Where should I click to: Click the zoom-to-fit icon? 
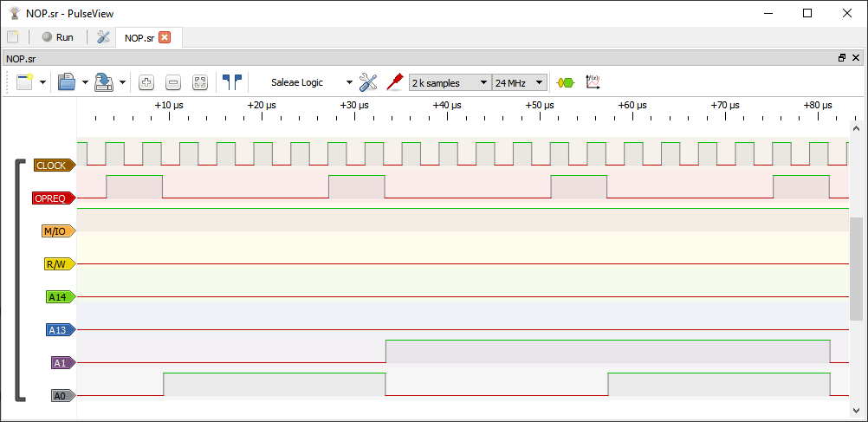(x=200, y=82)
